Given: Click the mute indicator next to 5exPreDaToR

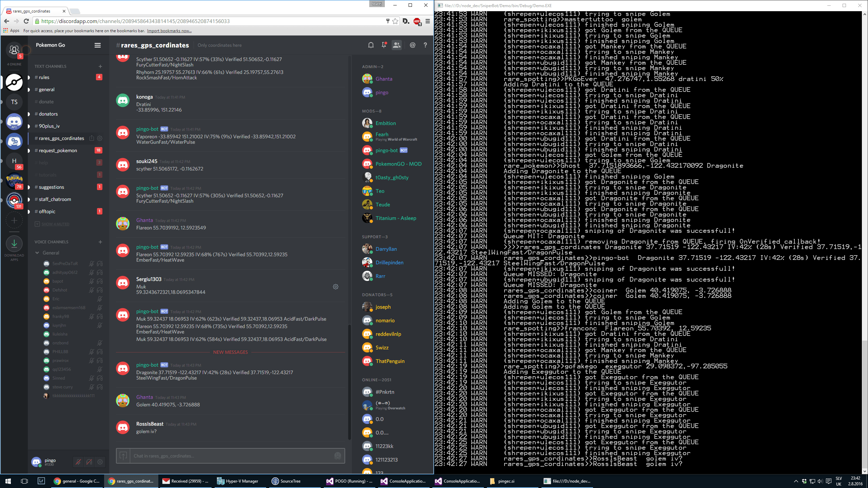Looking at the screenshot, I should tap(92, 263).
